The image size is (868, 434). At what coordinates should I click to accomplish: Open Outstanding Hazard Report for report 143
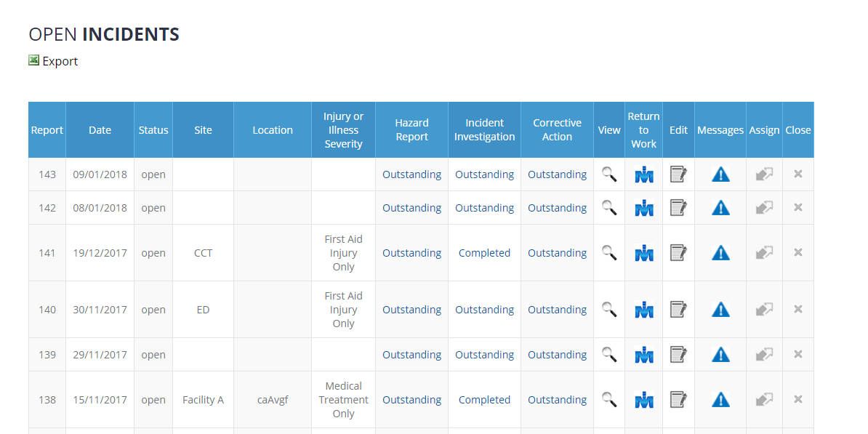tap(411, 174)
